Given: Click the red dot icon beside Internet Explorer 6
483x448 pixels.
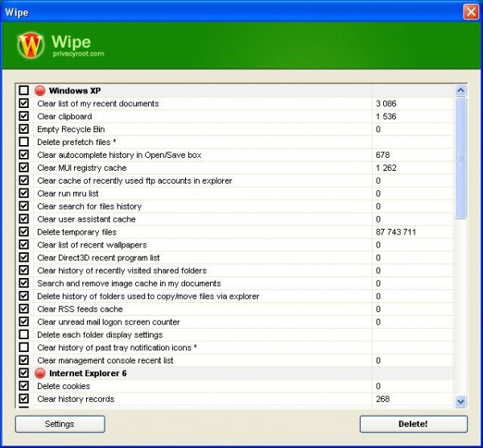Looking at the screenshot, I should [40, 373].
